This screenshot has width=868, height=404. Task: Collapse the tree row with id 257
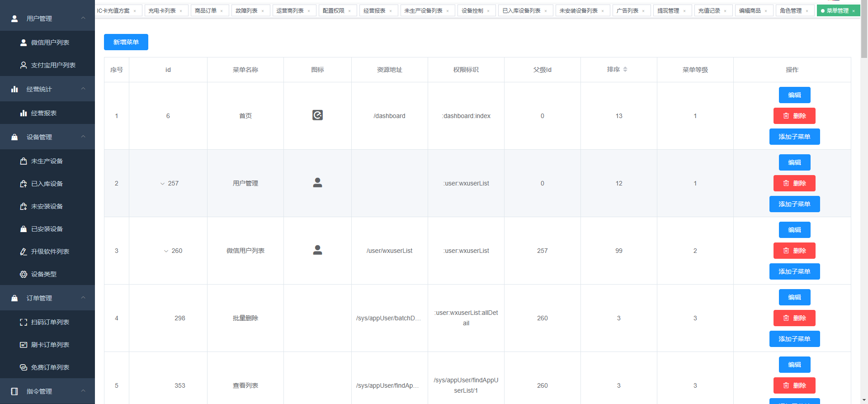click(162, 184)
